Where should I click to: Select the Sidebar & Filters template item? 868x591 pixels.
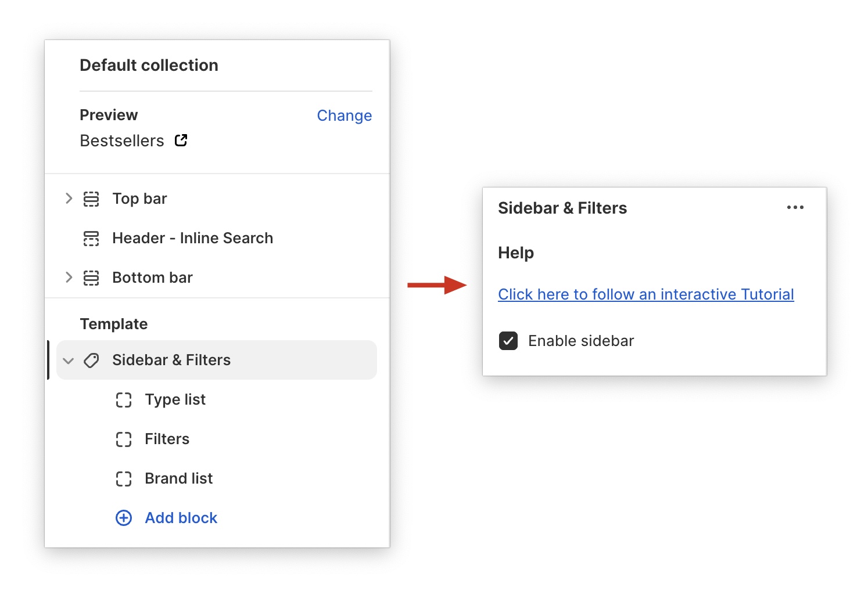pos(171,360)
